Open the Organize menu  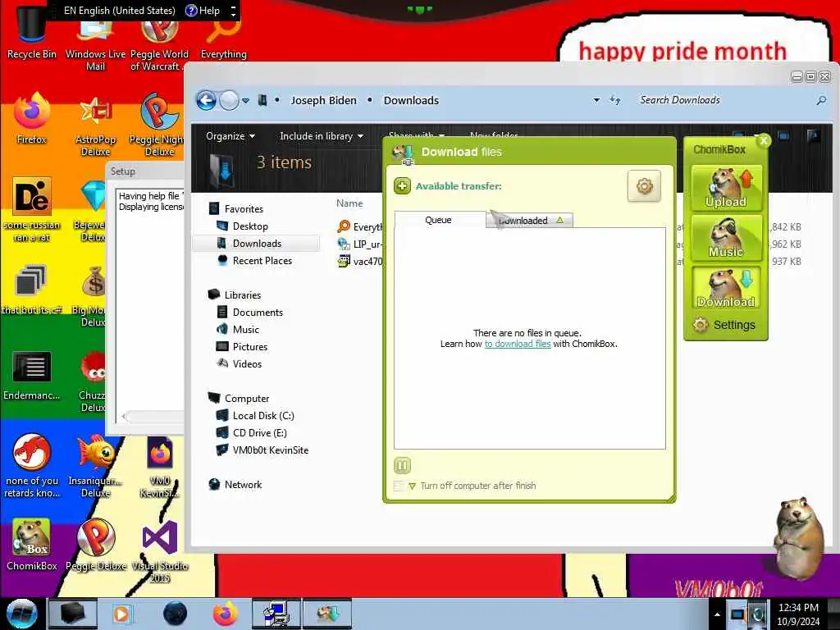(231, 136)
